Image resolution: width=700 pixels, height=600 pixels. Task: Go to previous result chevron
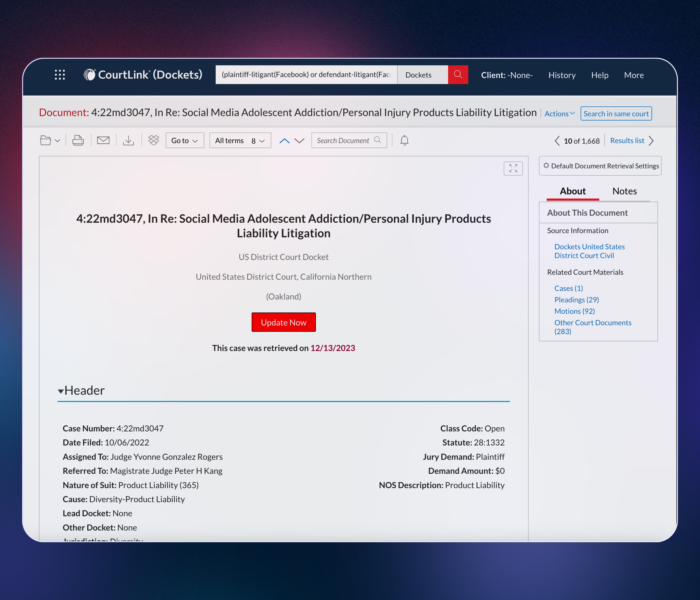557,141
